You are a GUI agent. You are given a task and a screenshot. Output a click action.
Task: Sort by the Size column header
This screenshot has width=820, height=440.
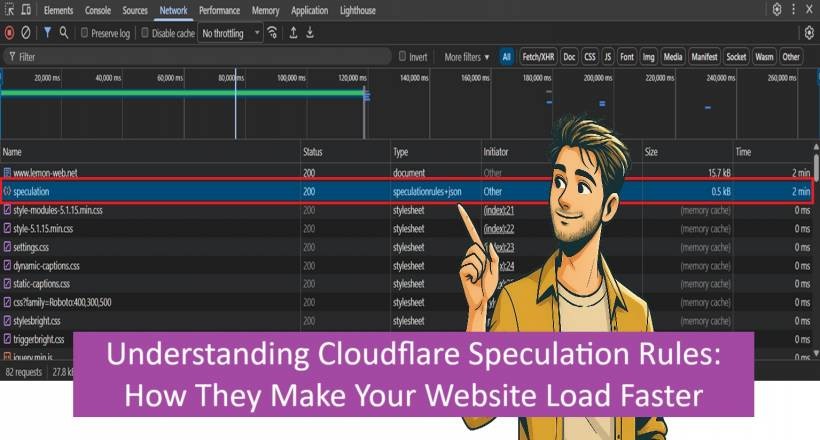(688, 152)
